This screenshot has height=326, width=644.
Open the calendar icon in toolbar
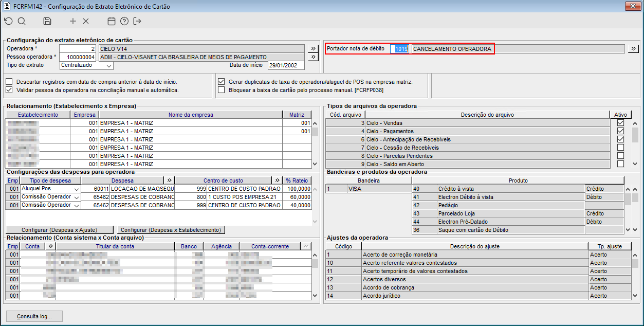click(x=111, y=21)
